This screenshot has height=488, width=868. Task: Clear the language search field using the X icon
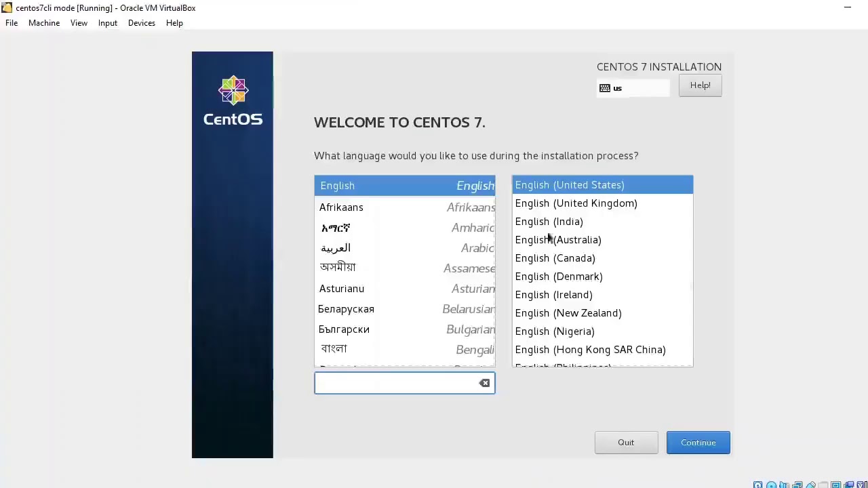pos(484,383)
